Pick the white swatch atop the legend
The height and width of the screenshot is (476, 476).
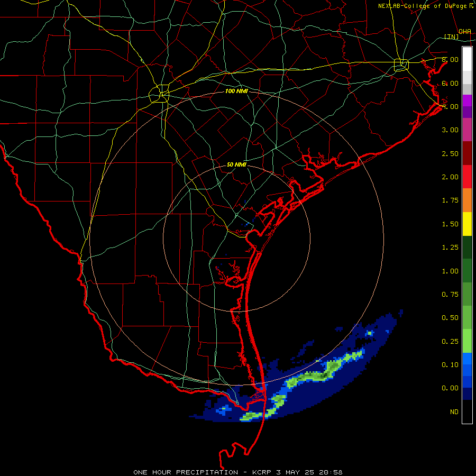tap(467, 59)
